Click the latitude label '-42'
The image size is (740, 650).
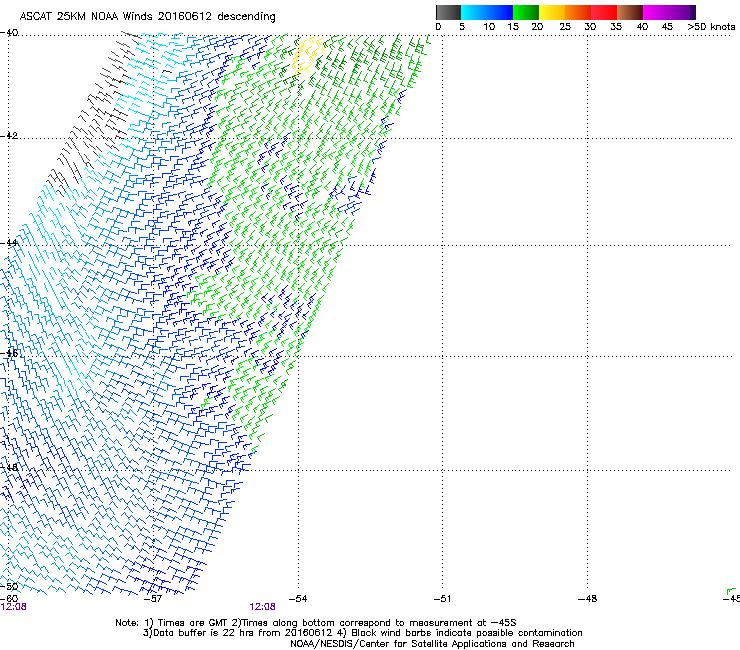(x=9, y=135)
